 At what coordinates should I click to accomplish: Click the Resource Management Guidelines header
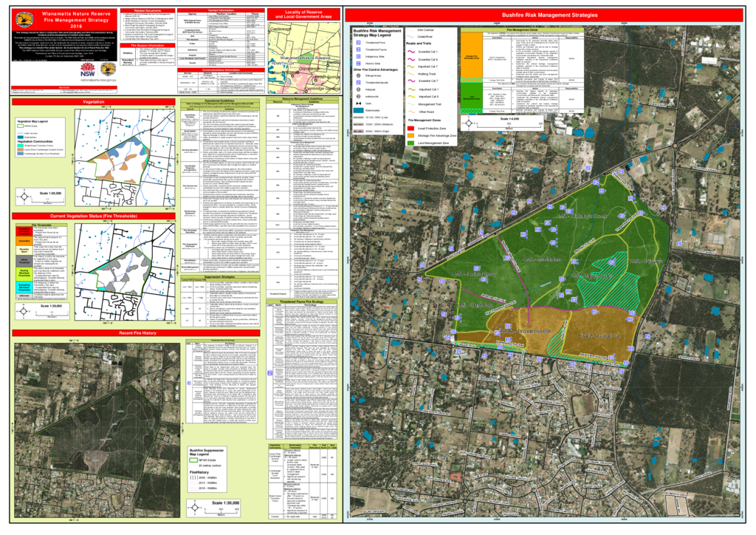pyautogui.click(x=302, y=99)
